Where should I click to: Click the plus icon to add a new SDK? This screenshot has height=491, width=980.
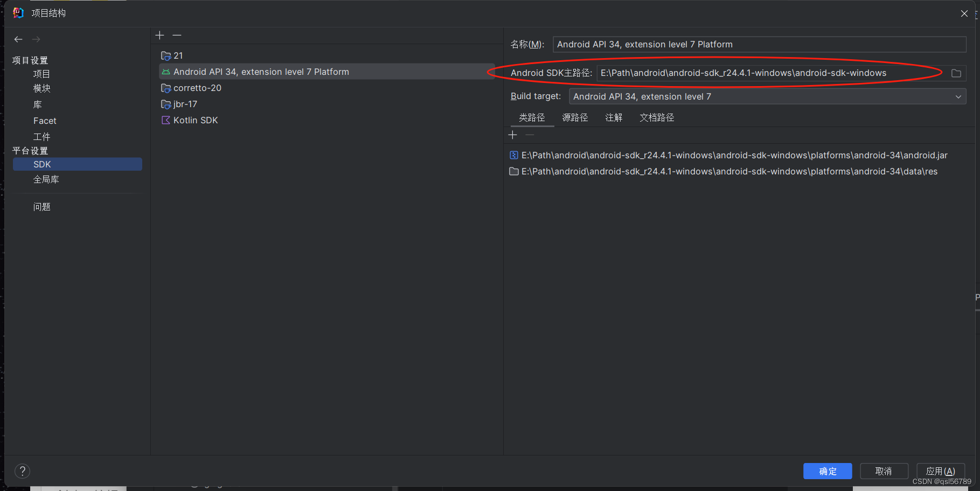coord(159,35)
